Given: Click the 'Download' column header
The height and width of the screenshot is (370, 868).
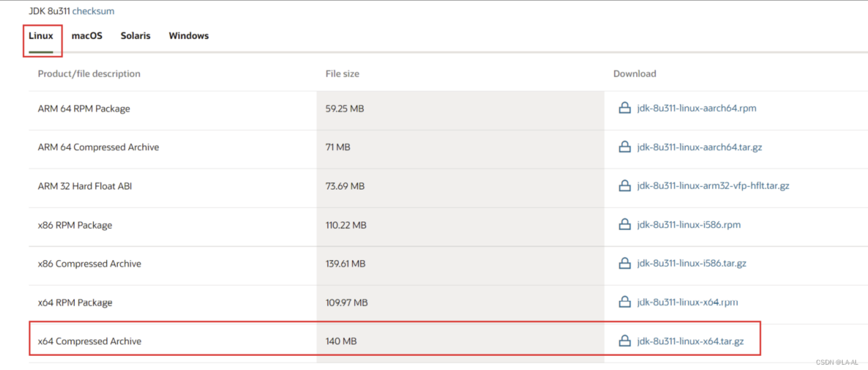Looking at the screenshot, I should pyautogui.click(x=635, y=74).
